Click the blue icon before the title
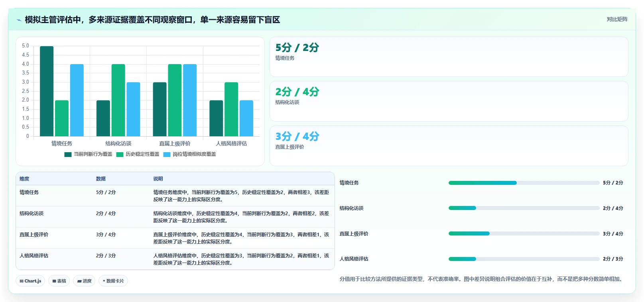 [19, 20]
